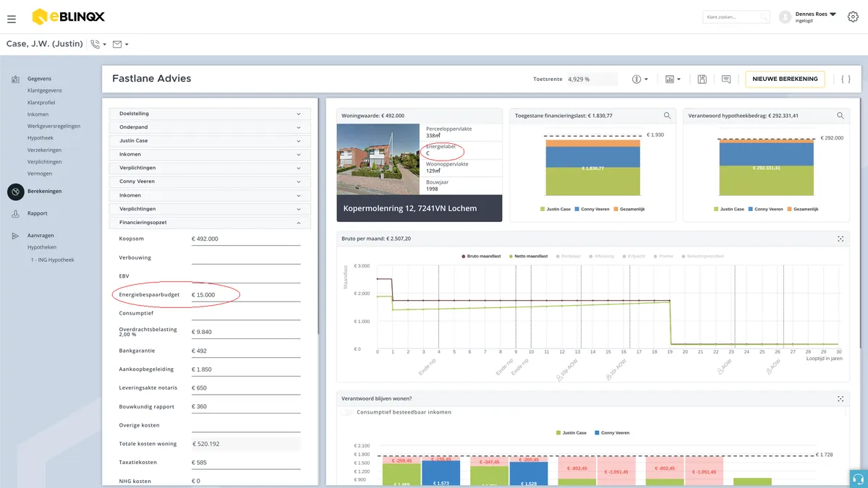
Task: Collapse the Financieringsopzet section
Action: [210, 223]
